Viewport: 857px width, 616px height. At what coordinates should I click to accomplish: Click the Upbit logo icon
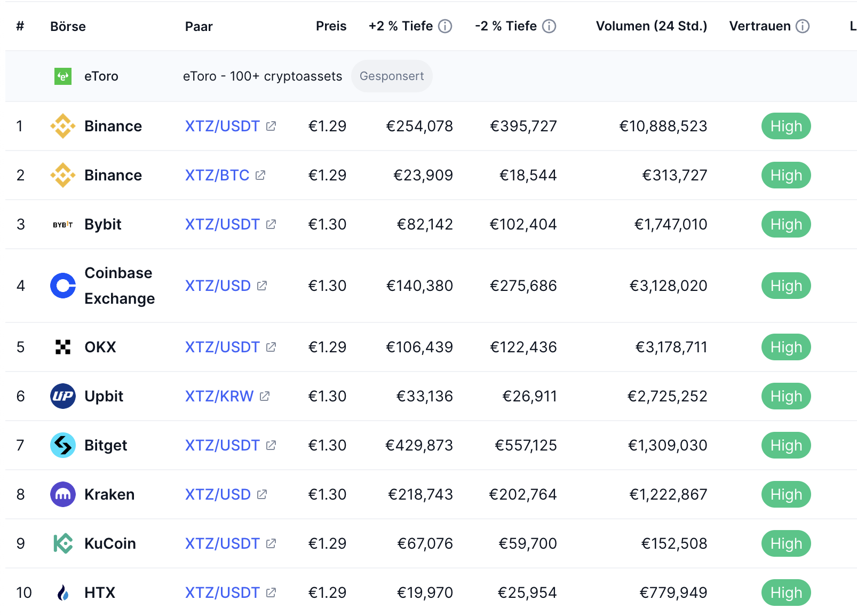pos(63,396)
